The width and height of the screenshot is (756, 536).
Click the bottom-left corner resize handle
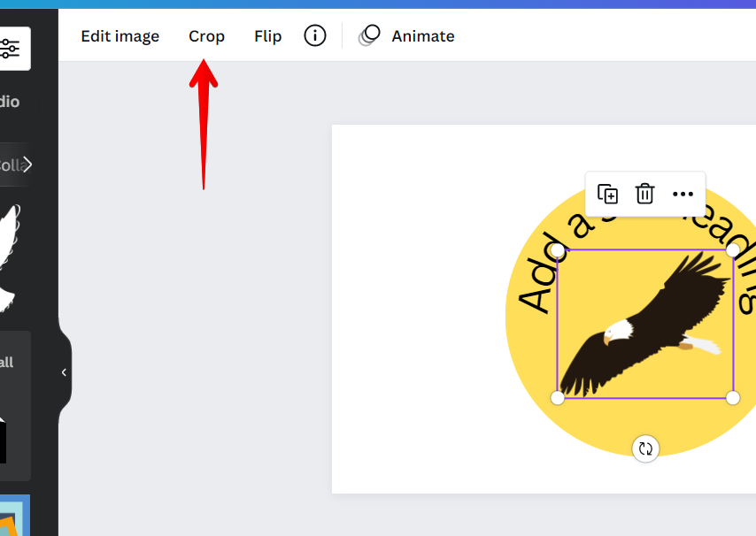tap(559, 397)
